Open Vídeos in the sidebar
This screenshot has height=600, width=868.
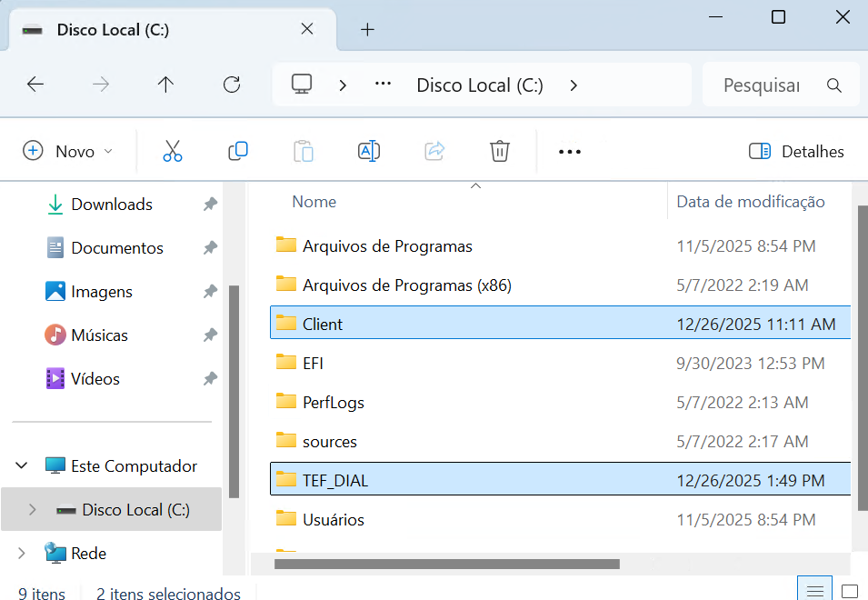(95, 378)
